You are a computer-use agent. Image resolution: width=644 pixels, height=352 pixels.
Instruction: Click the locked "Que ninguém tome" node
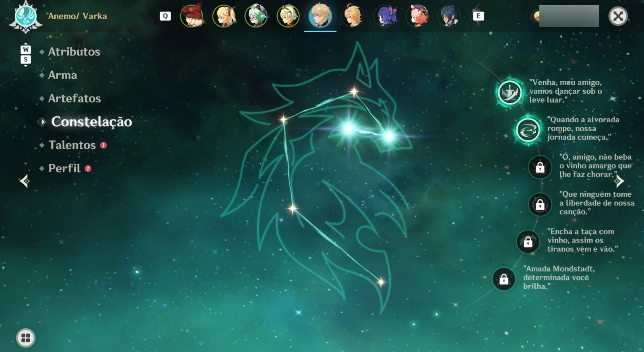[x=540, y=204]
